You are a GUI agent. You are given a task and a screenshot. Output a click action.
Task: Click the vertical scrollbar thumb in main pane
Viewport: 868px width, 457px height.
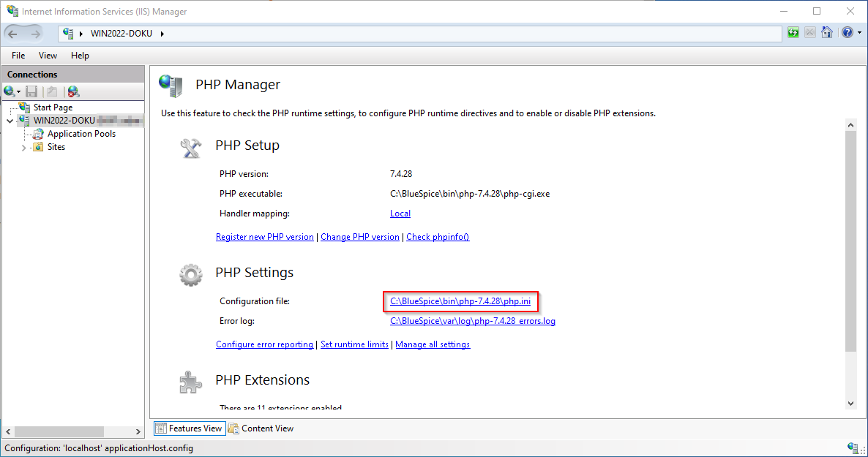click(x=851, y=241)
